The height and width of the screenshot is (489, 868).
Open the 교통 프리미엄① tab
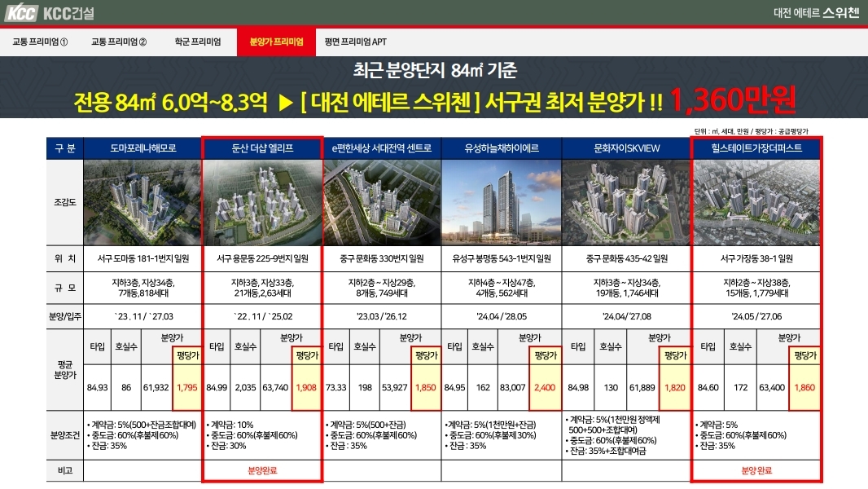tap(40, 42)
